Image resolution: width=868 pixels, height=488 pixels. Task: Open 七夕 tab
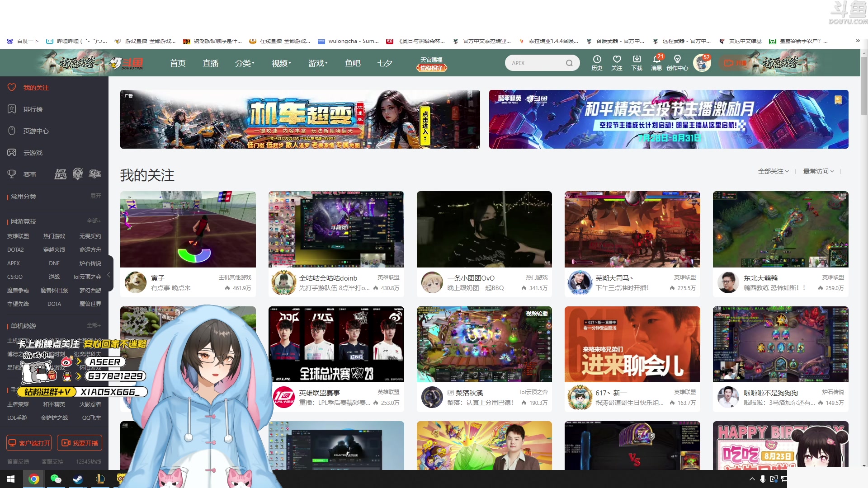(x=385, y=63)
